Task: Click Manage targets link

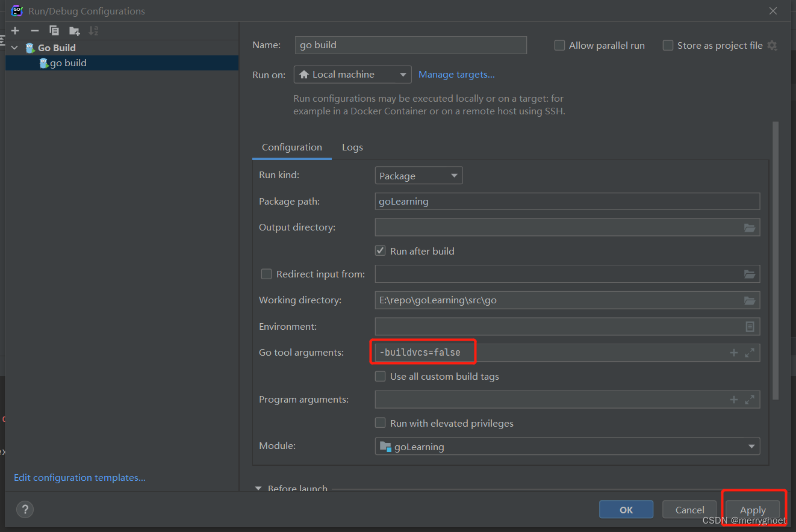Action: pyautogui.click(x=456, y=74)
